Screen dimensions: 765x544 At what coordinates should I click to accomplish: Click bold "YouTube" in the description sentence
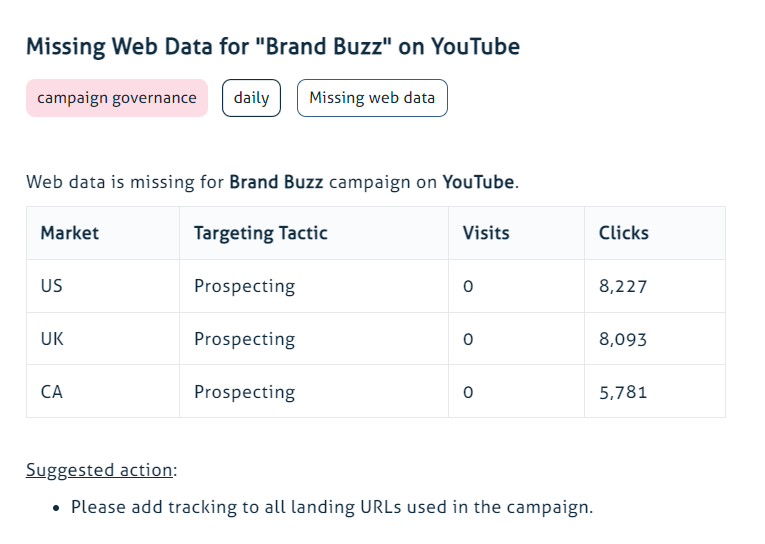(x=478, y=182)
